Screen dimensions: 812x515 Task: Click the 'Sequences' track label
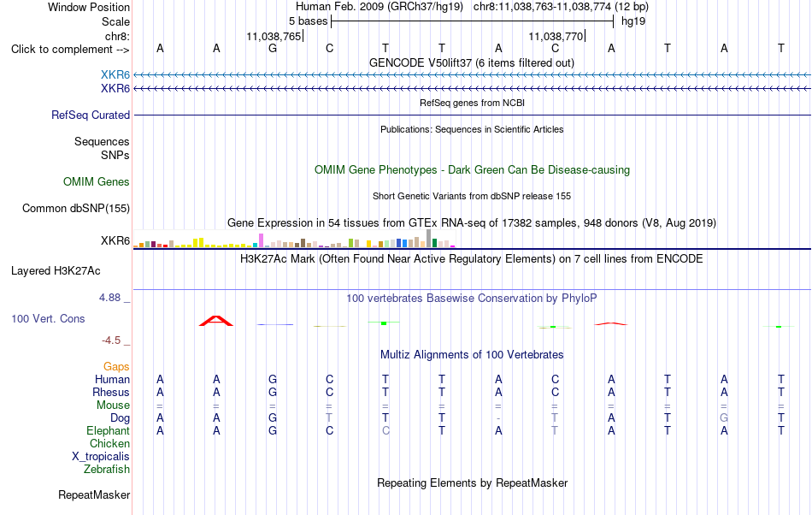tap(102, 141)
